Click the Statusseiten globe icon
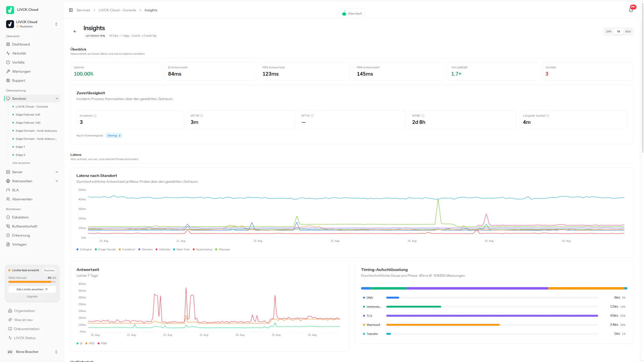This screenshot has width=644, height=362. tap(8, 181)
